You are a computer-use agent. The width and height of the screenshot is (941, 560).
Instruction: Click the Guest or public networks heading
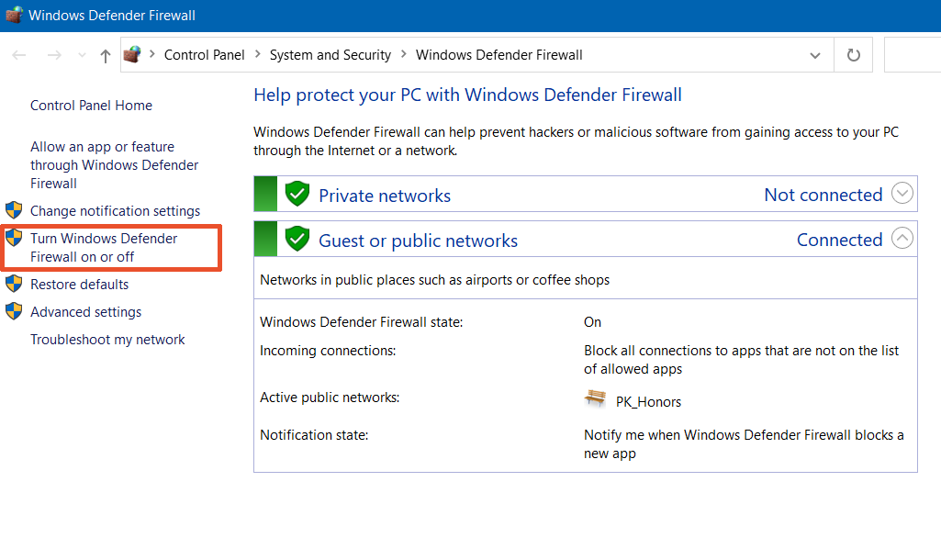(x=419, y=241)
